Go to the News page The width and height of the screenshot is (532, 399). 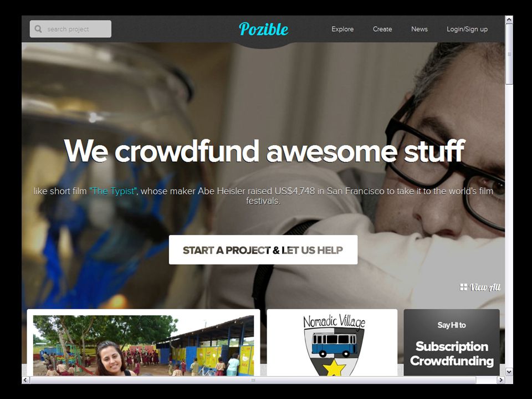point(420,29)
